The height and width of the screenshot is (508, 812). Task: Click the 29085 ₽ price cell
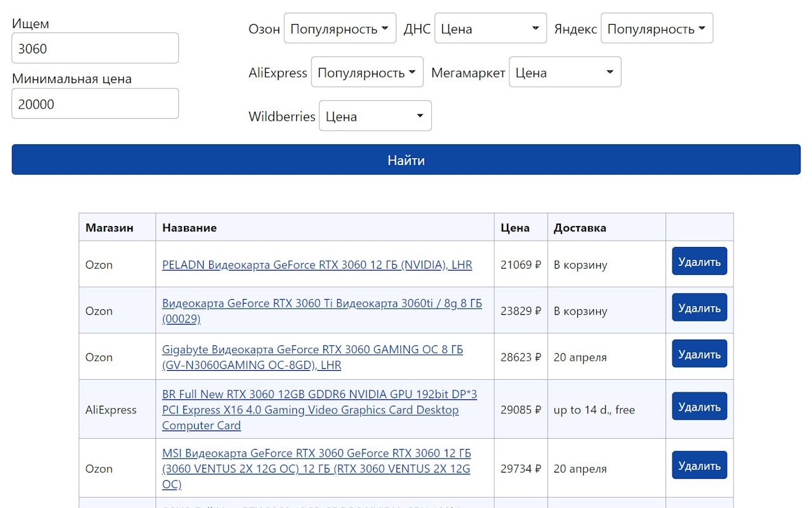coord(521,410)
